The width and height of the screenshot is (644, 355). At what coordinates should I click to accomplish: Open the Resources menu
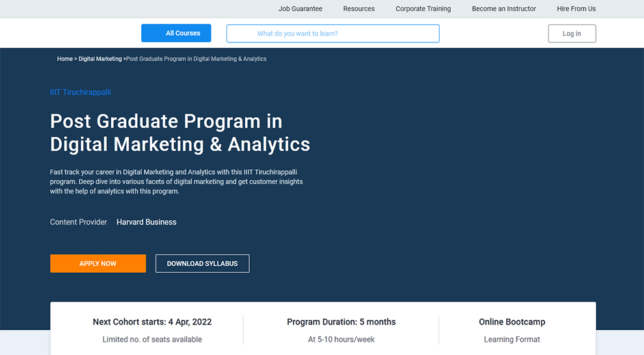tap(359, 8)
